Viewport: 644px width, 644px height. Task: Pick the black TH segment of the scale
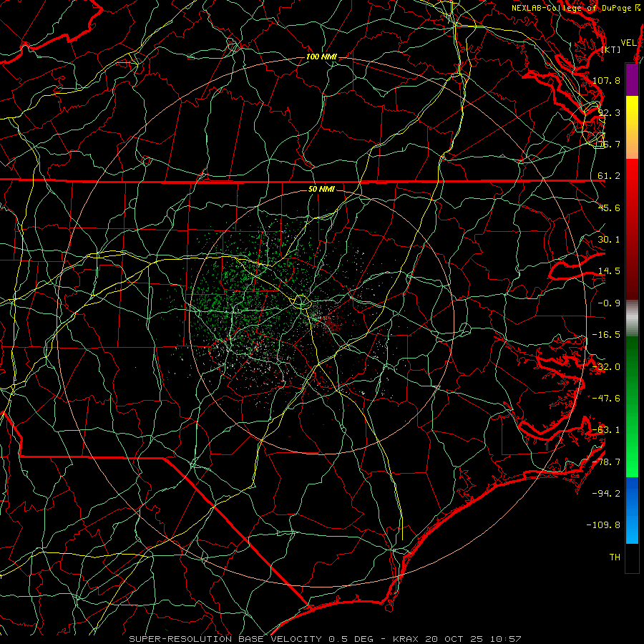(x=632, y=557)
